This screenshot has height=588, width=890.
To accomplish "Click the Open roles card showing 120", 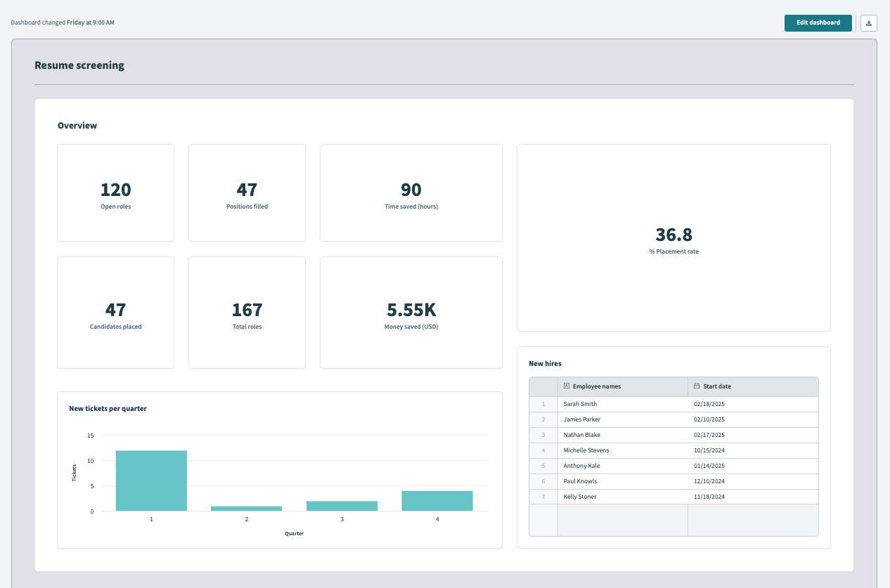I will click(x=115, y=193).
